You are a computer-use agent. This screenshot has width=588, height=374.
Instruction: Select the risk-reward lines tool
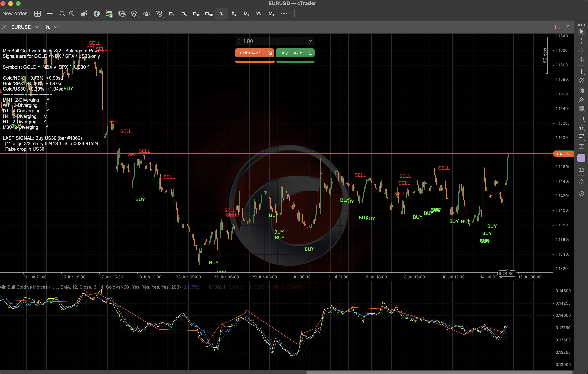click(581, 137)
